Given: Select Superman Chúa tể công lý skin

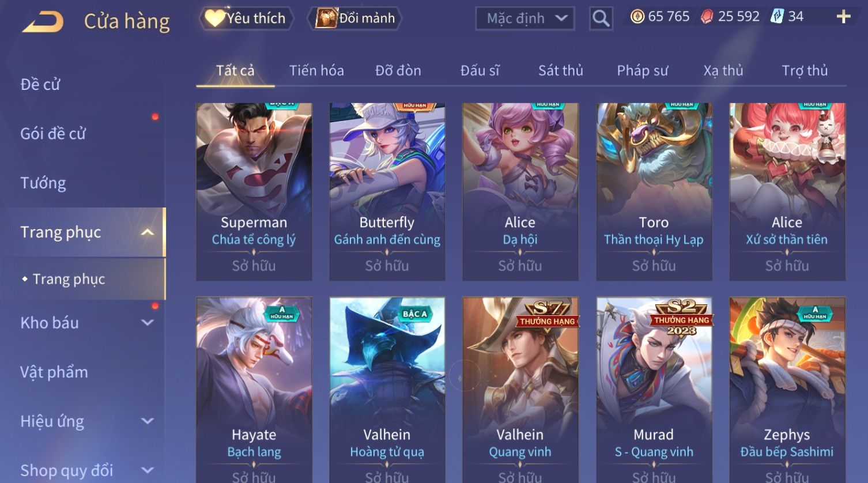Looking at the screenshot, I should [254, 192].
